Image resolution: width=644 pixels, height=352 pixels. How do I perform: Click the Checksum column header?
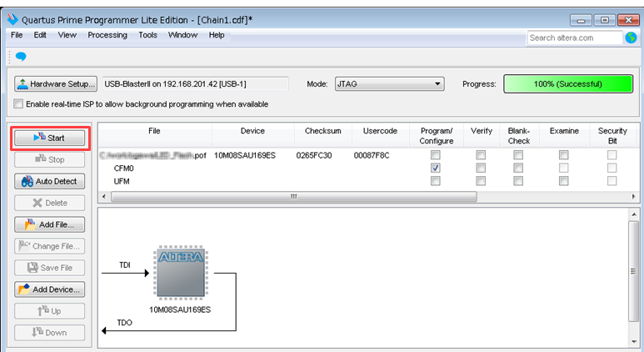(x=322, y=135)
